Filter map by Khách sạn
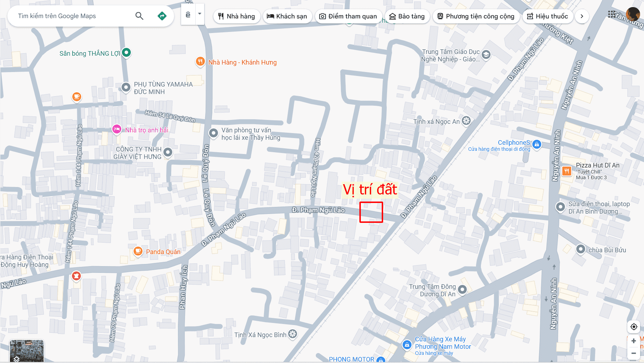 tap(287, 16)
